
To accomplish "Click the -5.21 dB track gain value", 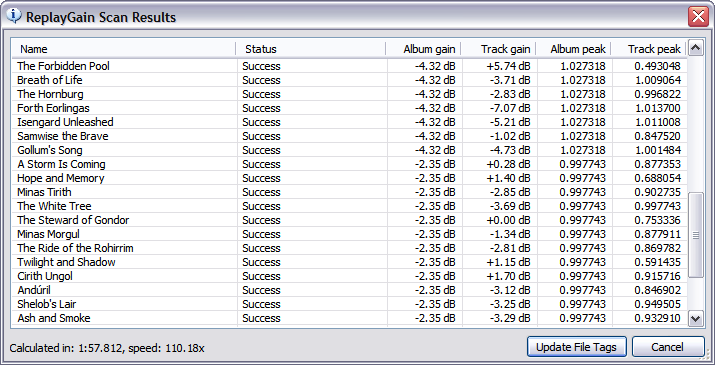I will click(x=510, y=122).
